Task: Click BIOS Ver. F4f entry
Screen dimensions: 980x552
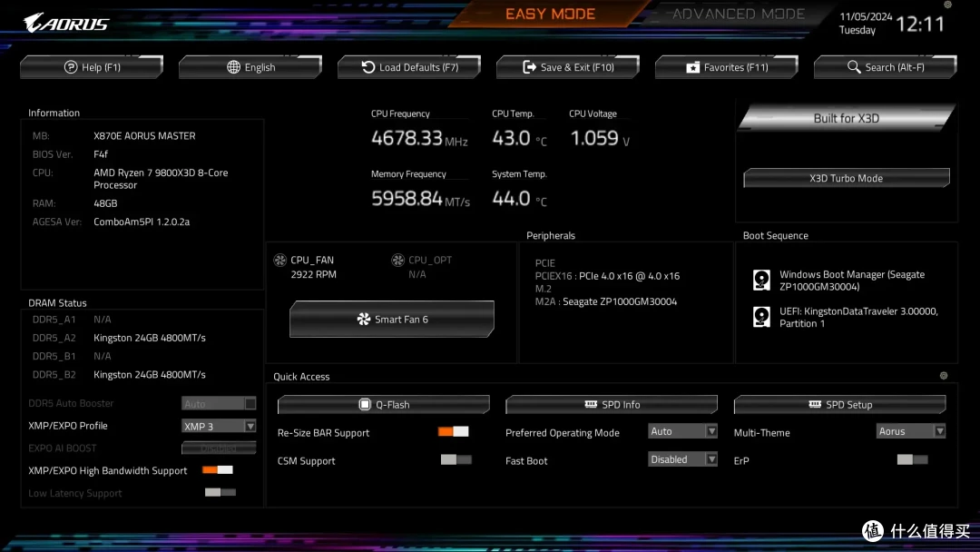Action: 70,154
